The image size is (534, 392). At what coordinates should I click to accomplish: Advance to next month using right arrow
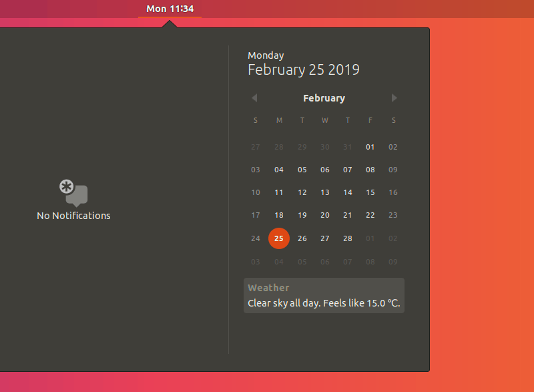(x=394, y=98)
